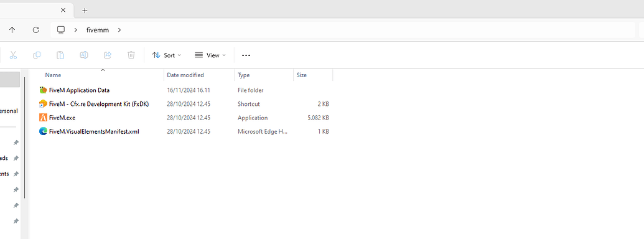Add a new tab with plus button
The height and width of the screenshot is (239, 644).
tap(85, 10)
